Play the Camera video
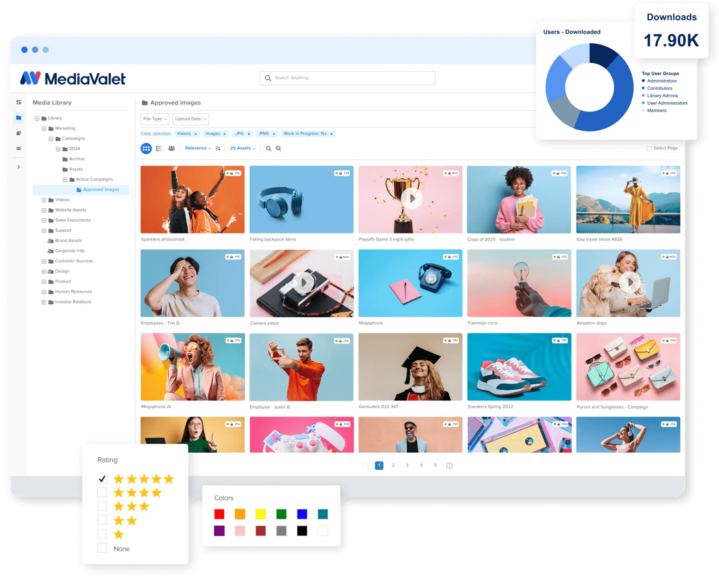This screenshot has width=719, height=588. tap(304, 282)
